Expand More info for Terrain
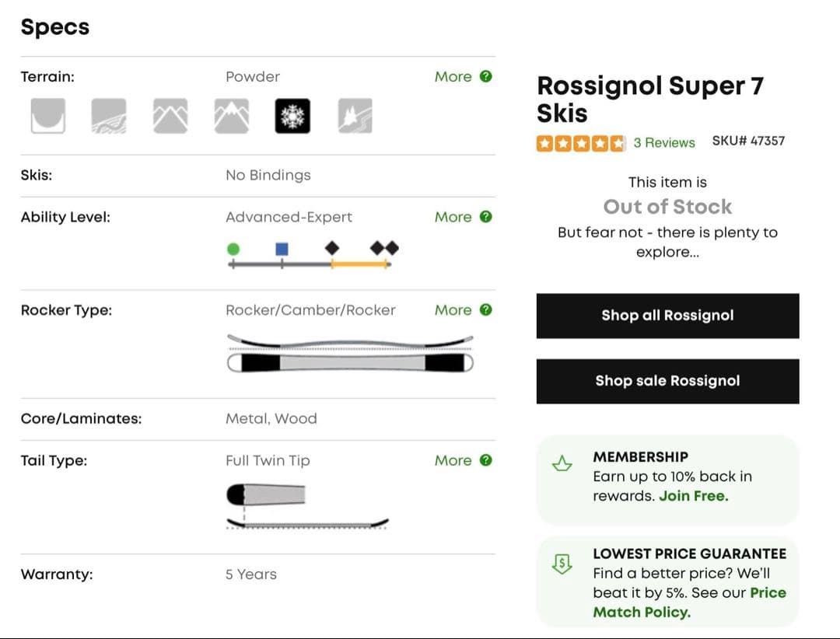 463,76
